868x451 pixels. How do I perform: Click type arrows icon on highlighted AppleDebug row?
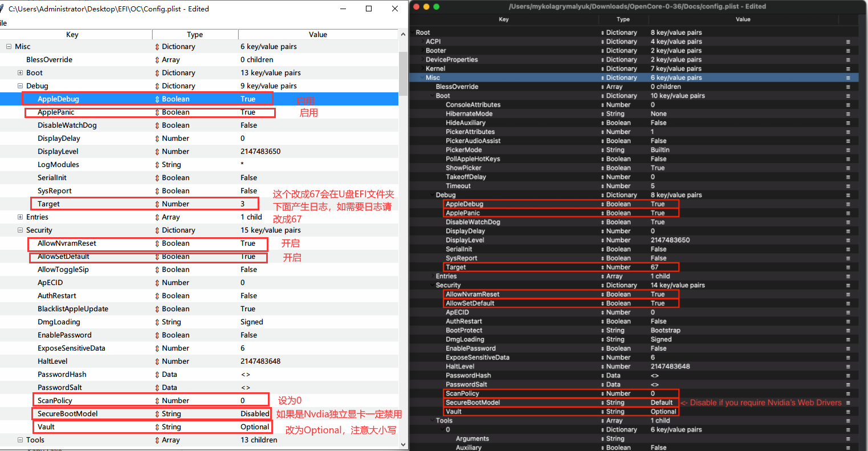pos(157,99)
